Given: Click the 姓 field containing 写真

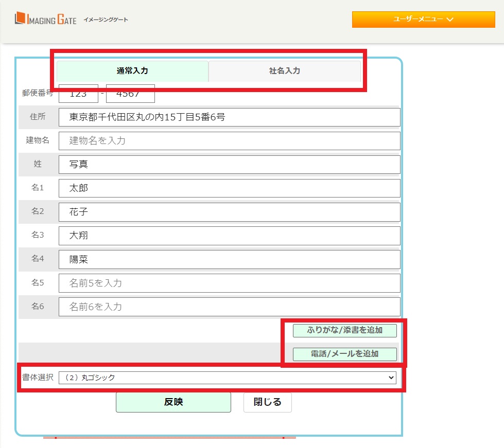Looking at the screenshot, I should pos(230,164).
